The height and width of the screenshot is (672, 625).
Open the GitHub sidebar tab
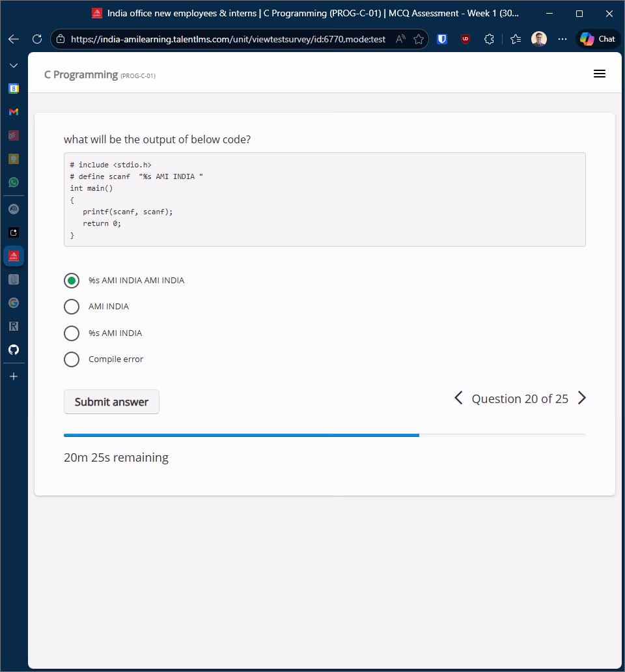coord(14,350)
